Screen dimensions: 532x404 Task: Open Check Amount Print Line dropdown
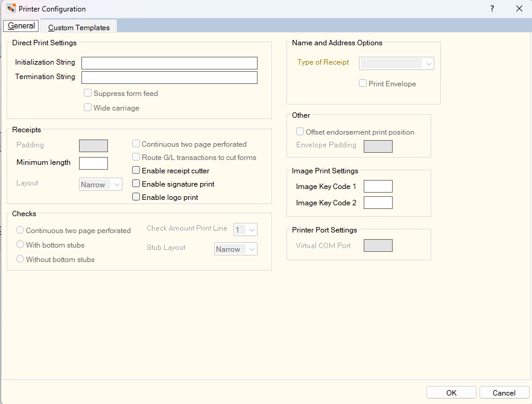click(245, 229)
